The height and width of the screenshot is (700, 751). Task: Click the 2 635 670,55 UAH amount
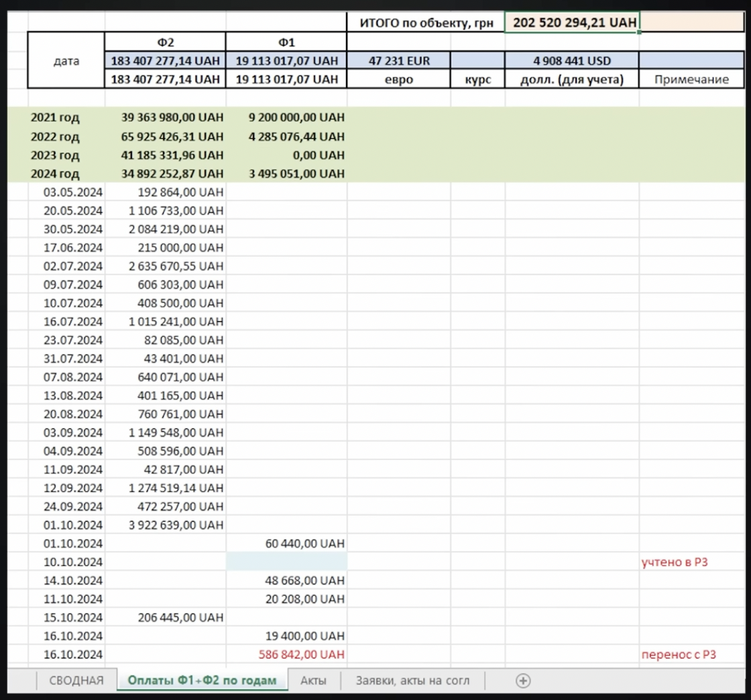(165, 266)
